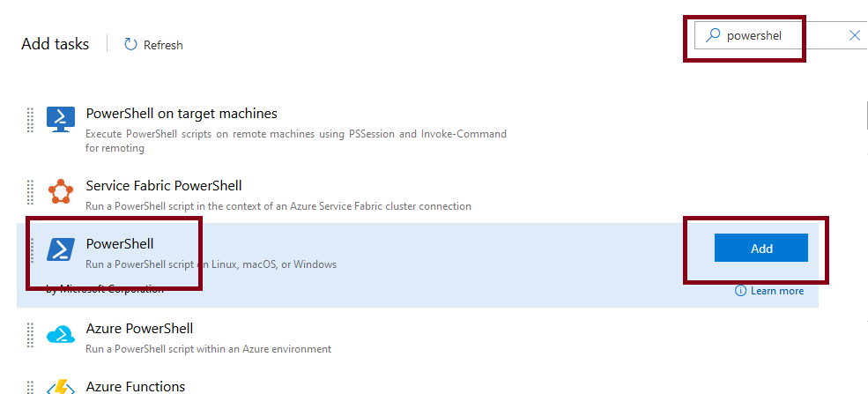Click the Refresh circular arrow icon
The image size is (868, 394).
click(x=130, y=44)
